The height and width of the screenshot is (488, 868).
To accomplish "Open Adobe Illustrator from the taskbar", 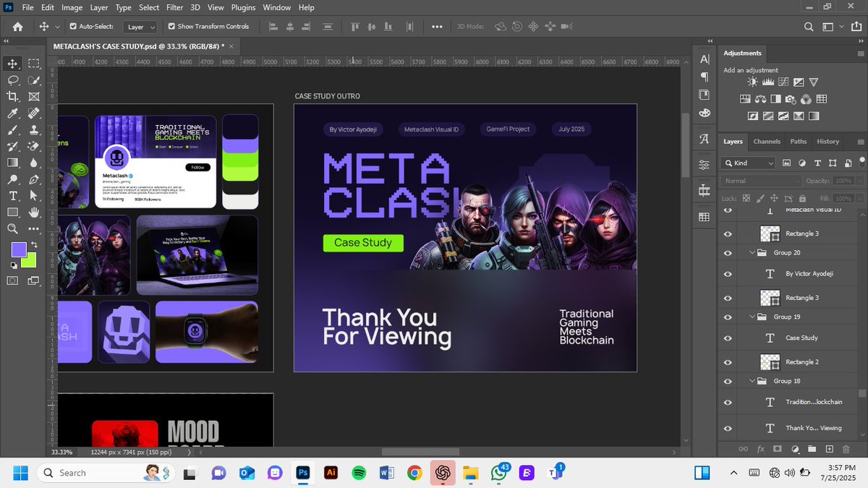I will [331, 473].
